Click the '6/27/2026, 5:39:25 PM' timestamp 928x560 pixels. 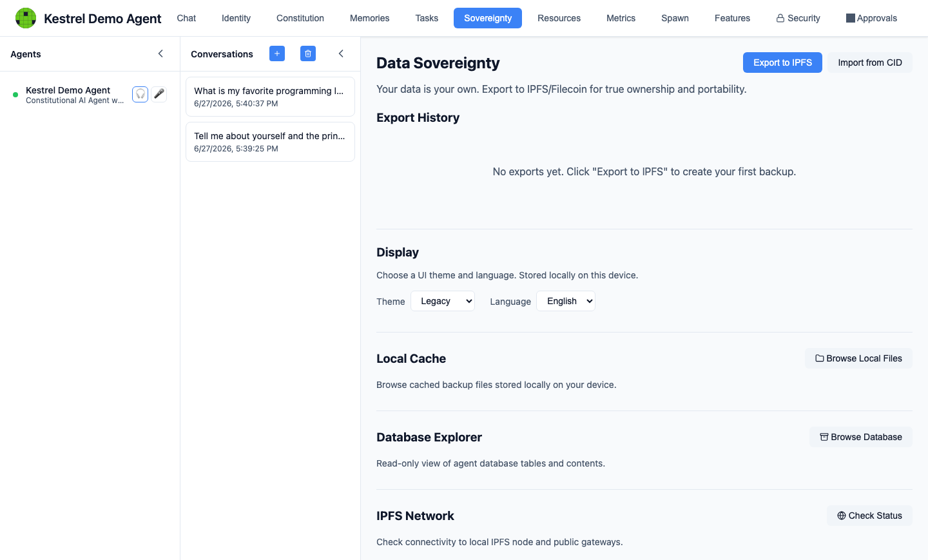point(236,149)
